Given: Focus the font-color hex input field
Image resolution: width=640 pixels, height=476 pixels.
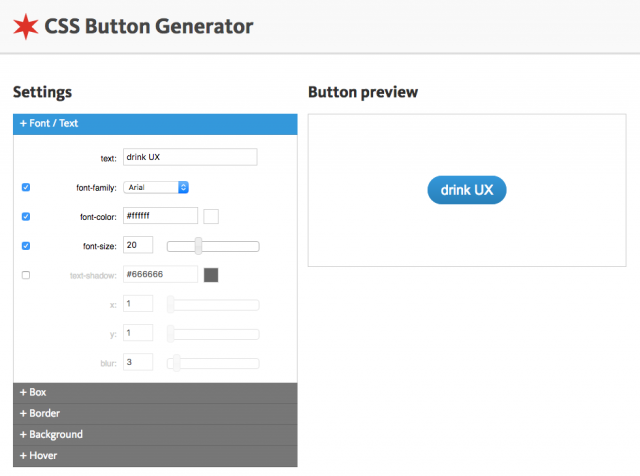Looking at the screenshot, I should (160, 216).
